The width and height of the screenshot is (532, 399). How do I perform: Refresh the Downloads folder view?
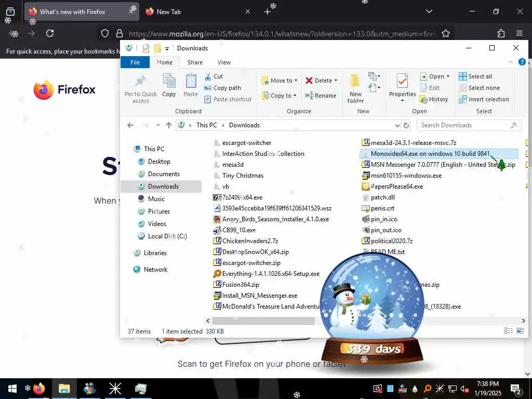406,125
